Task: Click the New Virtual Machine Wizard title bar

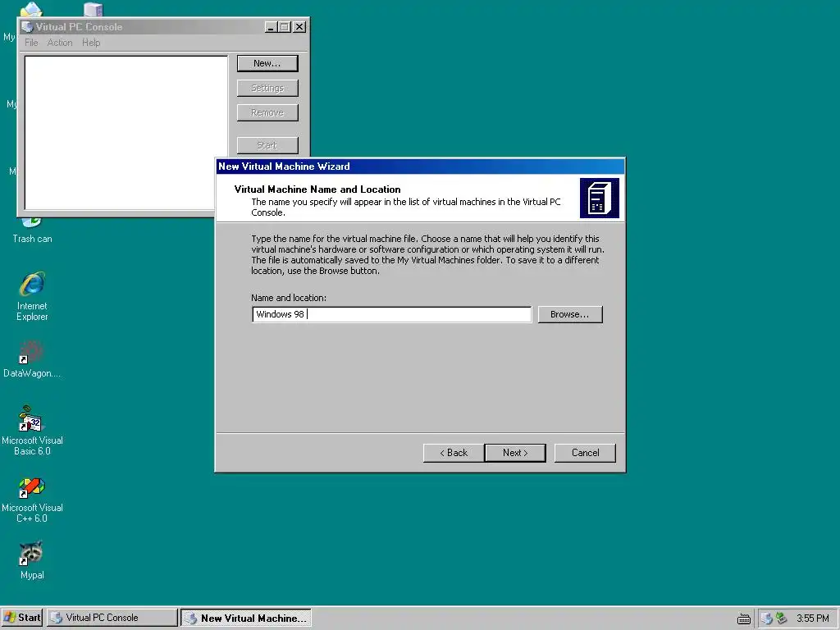Action: coord(420,167)
